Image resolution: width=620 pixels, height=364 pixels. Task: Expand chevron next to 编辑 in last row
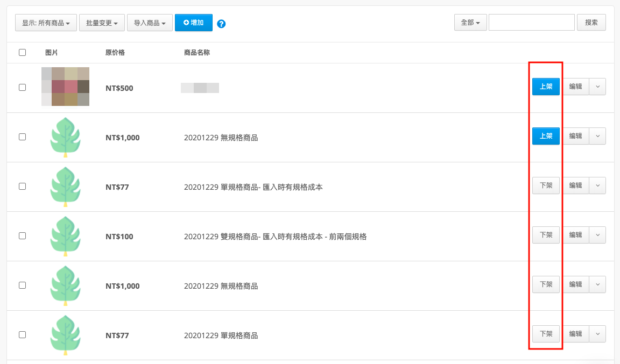(598, 334)
